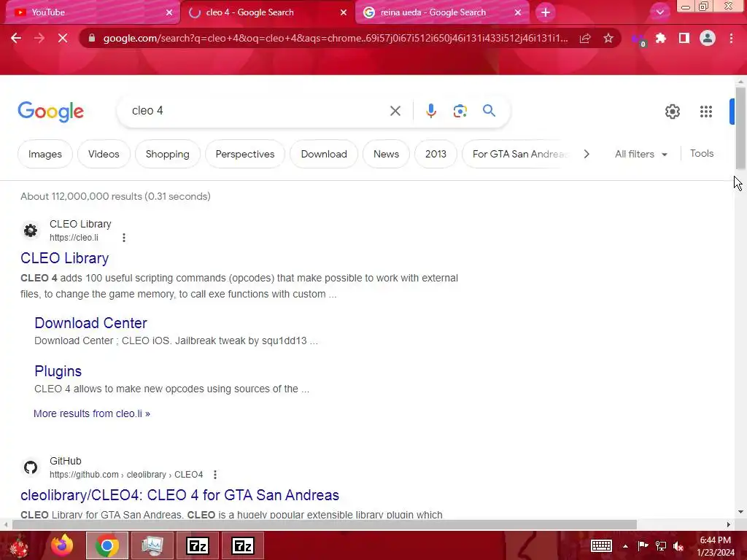Screen dimensions: 747x560
Task: Filter results by Images
Action: [x=44, y=154]
